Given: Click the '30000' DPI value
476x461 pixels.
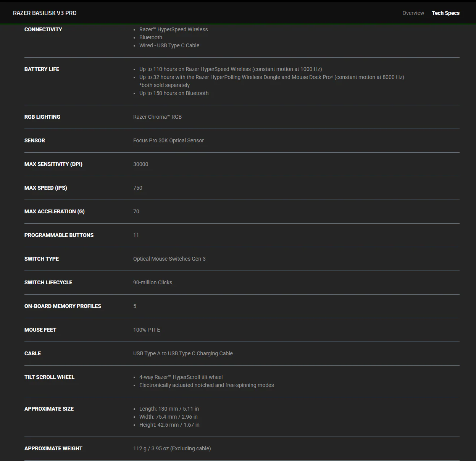Looking at the screenshot, I should coord(140,164).
